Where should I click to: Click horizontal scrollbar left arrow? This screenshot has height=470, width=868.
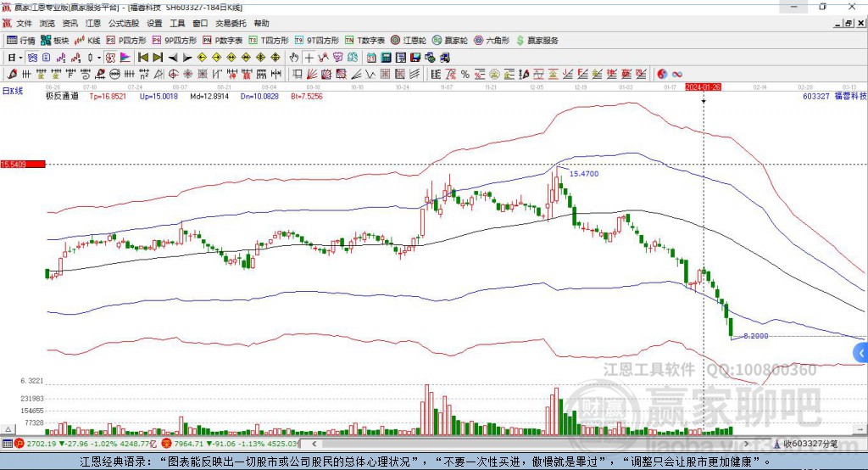314,444
